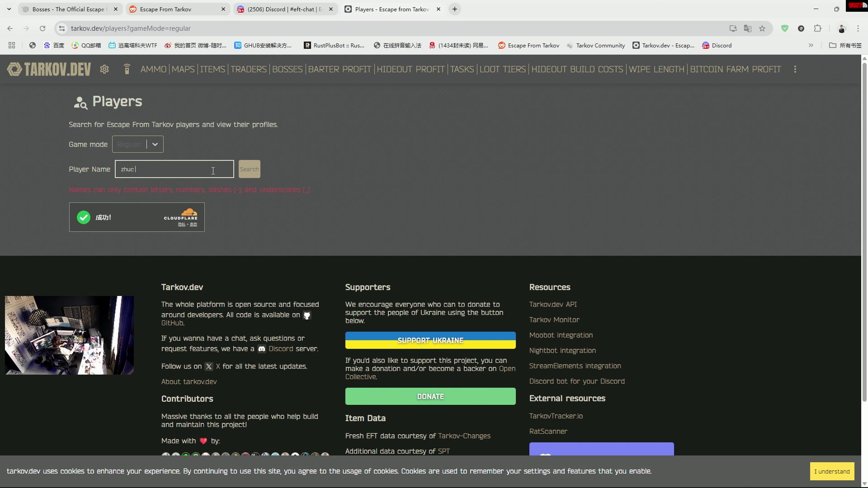868x488 pixels.
Task: Click the Player Name input field
Action: [x=174, y=169]
